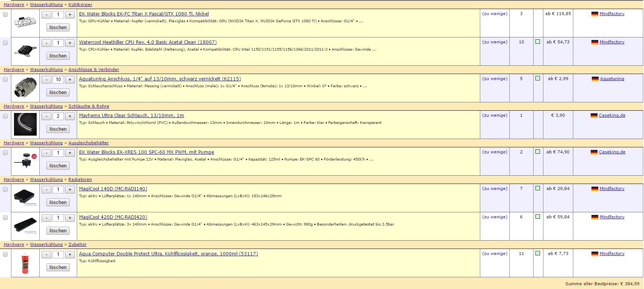Image resolution: width=644 pixels, height=289 pixels.
Task: Click the Summe aller Bestpreise total
Action: (x=602, y=284)
